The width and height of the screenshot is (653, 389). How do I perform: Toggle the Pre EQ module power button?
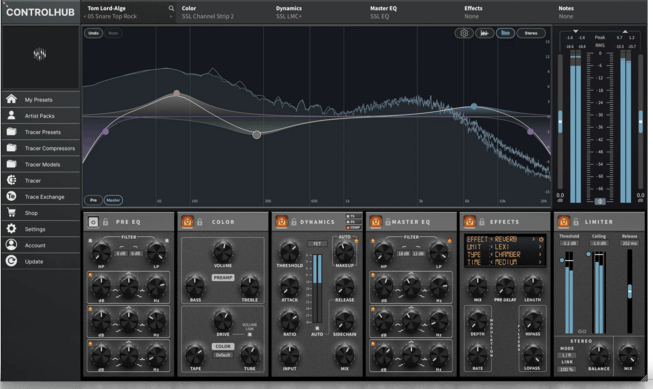tap(93, 222)
